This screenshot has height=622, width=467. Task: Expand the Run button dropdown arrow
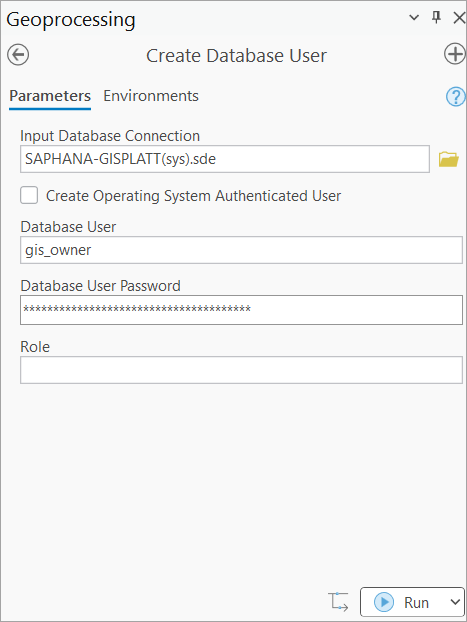pyautogui.click(x=455, y=602)
